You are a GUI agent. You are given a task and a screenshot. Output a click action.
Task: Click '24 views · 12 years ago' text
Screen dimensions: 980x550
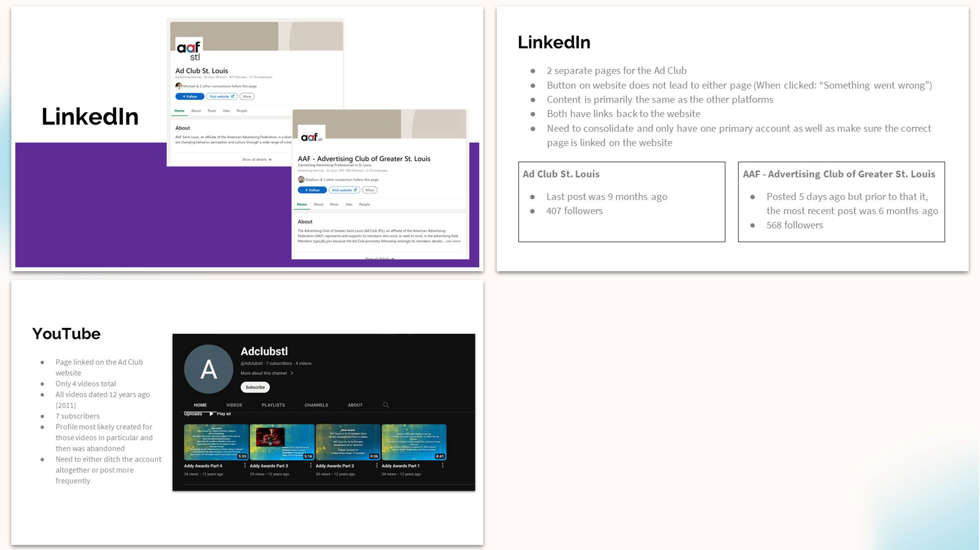pyautogui.click(x=203, y=474)
